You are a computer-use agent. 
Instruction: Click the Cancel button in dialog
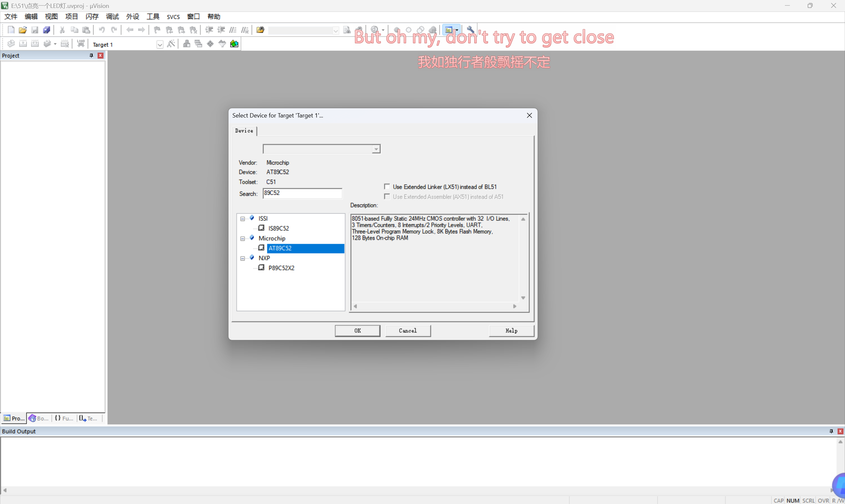408,330
